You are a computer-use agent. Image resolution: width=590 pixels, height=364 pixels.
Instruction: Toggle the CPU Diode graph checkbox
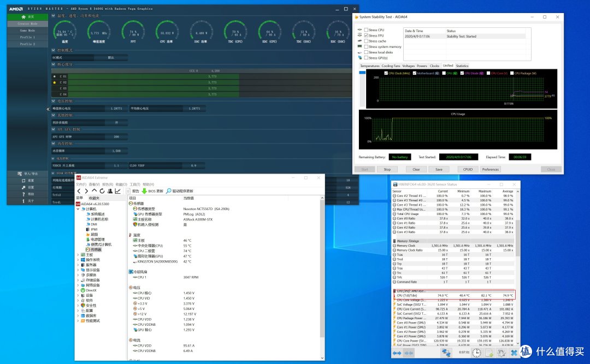(462, 73)
